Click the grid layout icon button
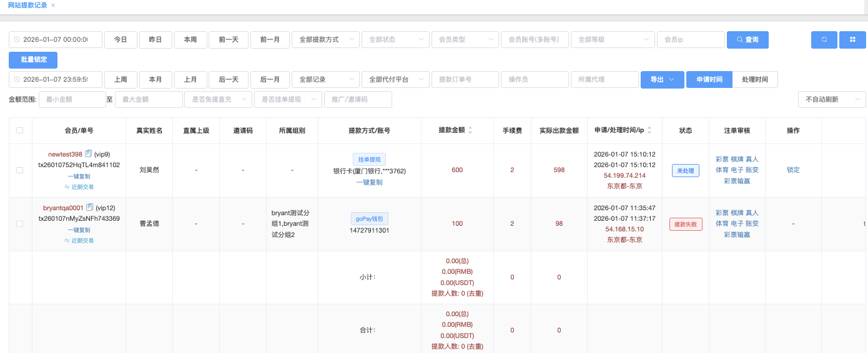This screenshot has height=353, width=868. 852,40
